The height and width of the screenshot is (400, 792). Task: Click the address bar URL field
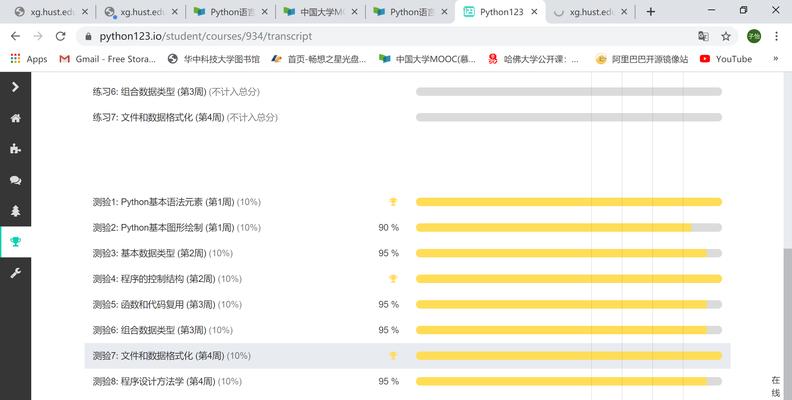coord(384,36)
